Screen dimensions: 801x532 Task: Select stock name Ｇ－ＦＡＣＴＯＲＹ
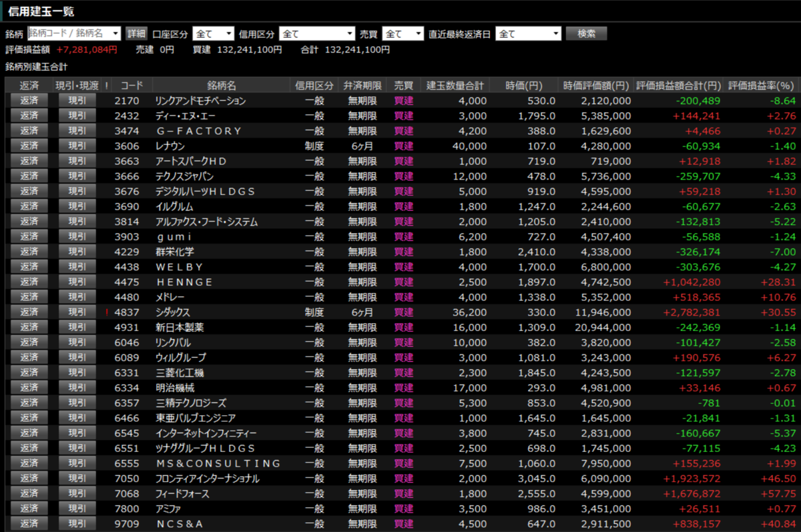click(x=198, y=131)
